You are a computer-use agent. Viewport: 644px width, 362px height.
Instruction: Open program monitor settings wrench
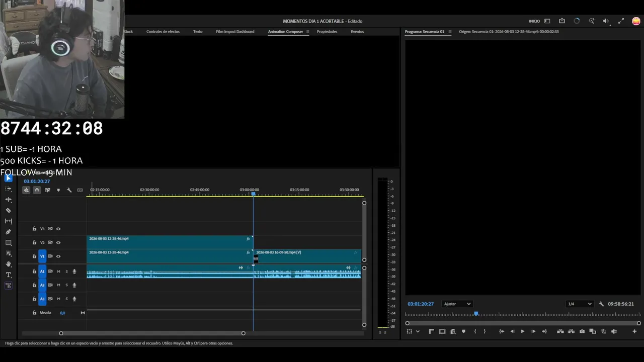tap(601, 304)
